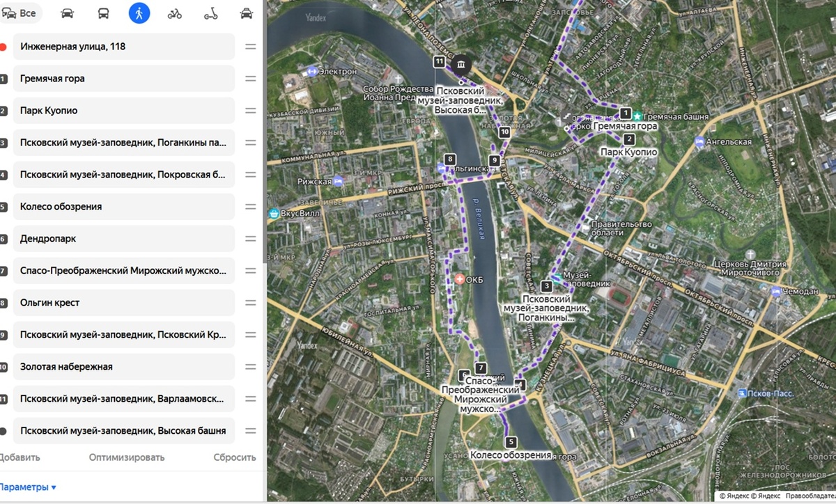Grab reorder handle for Колесо обозрения row

tap(250, 207)
